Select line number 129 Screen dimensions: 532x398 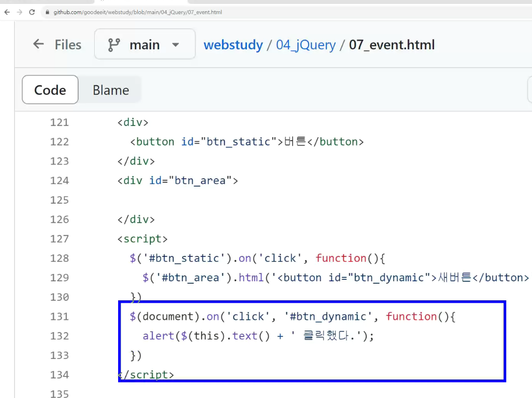click(x=60, y=277)
